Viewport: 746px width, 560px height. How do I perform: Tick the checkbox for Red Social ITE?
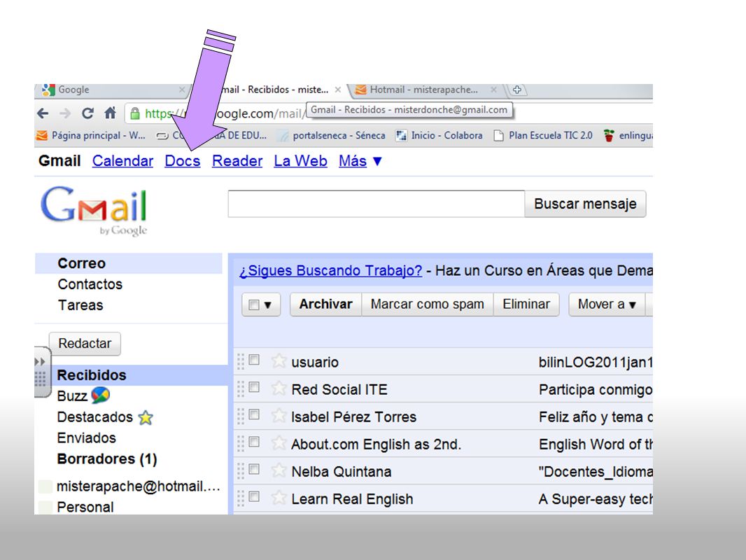[x=254, y=387]
